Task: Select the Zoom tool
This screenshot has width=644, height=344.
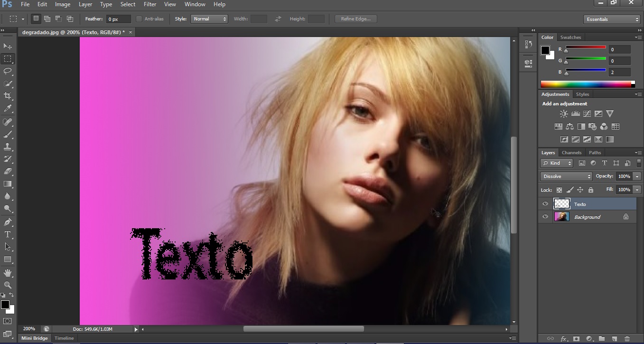Action: (8, 285)
